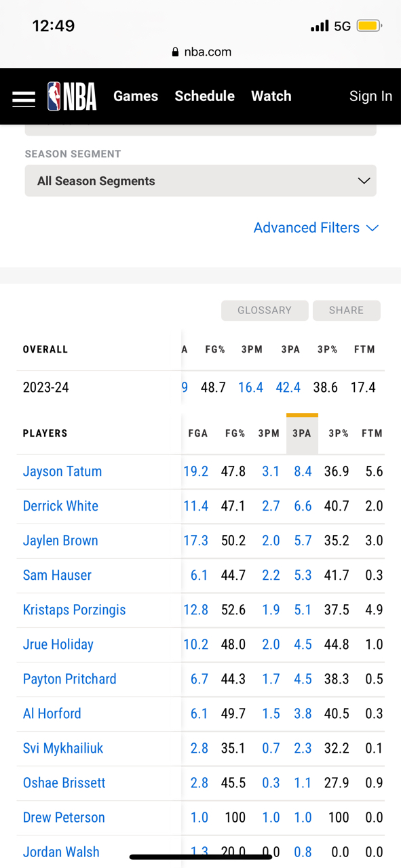The height and width of the screenshot is (868, 401).
Task: Open Jordan Walsh player page
Action: click(61, 852)
